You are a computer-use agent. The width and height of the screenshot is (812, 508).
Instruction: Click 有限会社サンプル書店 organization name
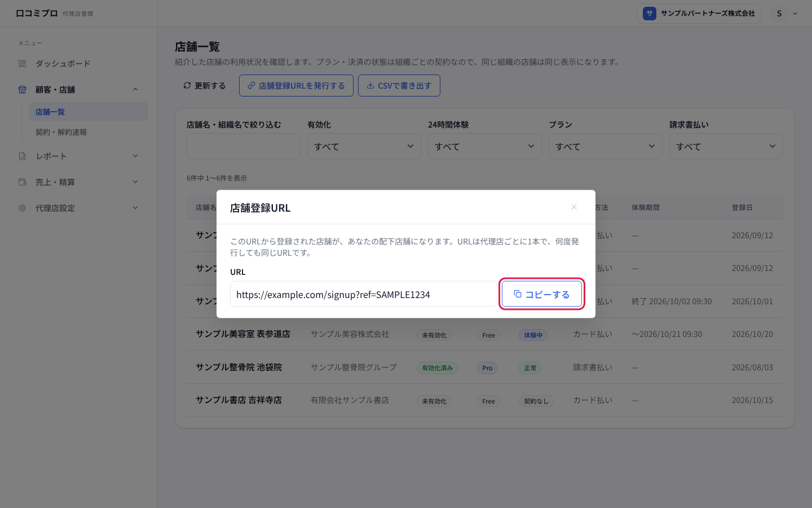tap(350, 400)
